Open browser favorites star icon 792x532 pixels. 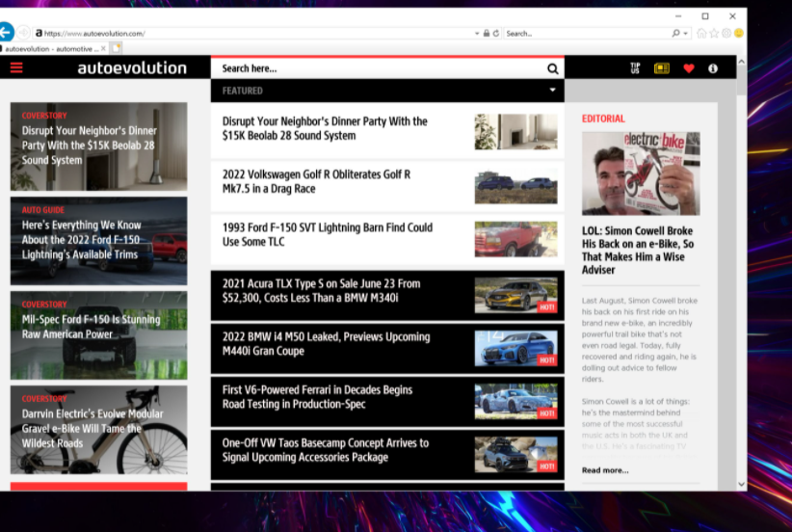tap(714, 33)
